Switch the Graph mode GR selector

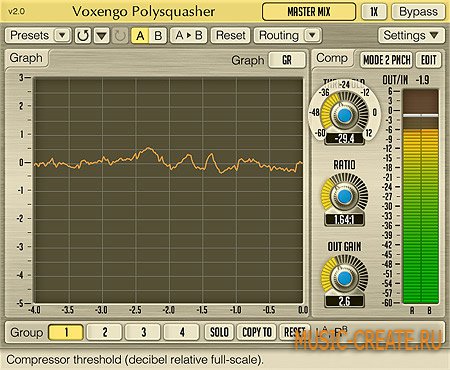[287, 60]
